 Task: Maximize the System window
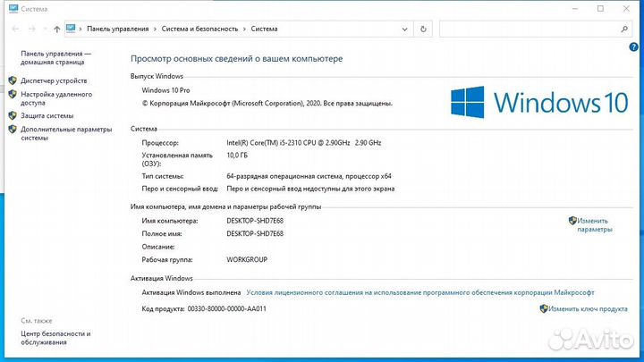600,9
